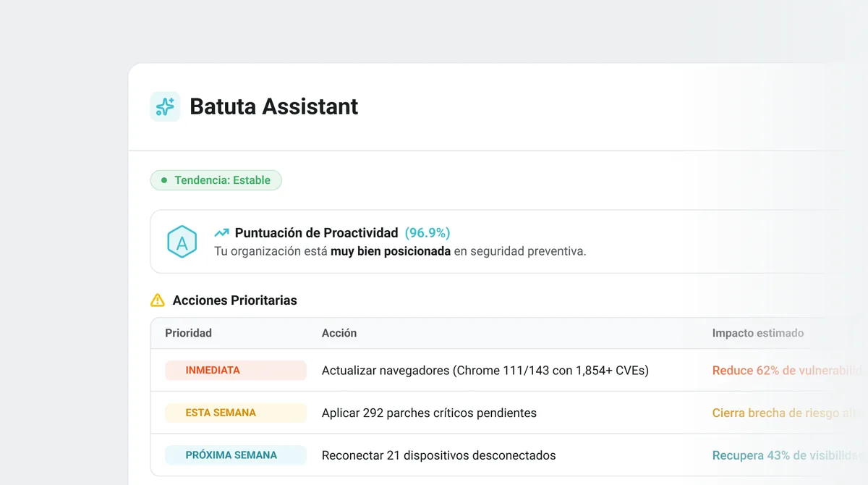The image size is (868, 485).
Task: Click the Impacto estimado column header
Action: click(x=758, y=333)
